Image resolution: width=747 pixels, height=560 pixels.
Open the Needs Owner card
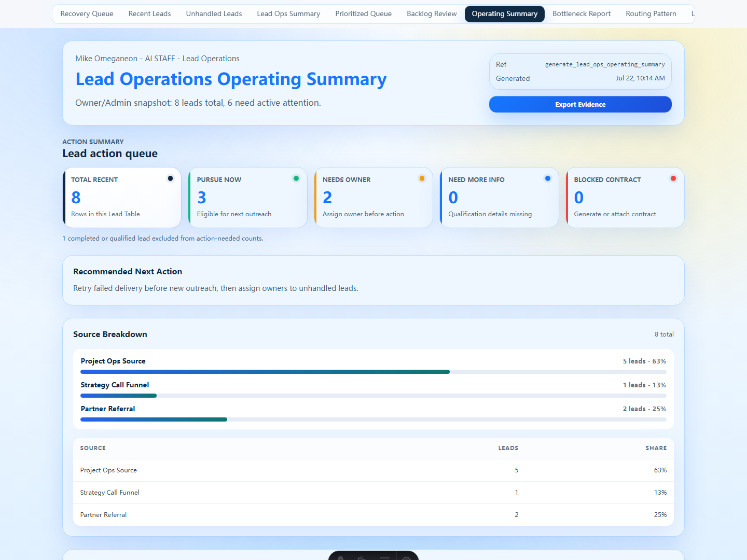pyautogui.click(x=374, y=198)
